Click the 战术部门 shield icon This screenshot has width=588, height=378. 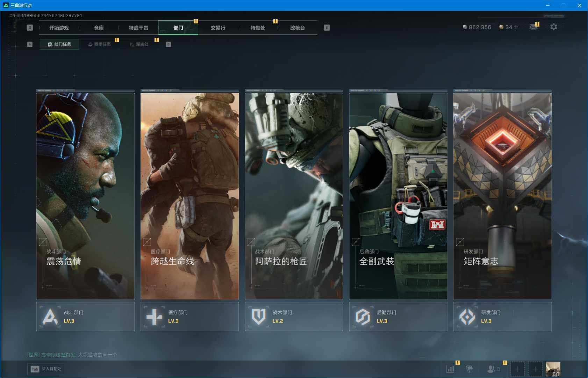coord(259,317)
